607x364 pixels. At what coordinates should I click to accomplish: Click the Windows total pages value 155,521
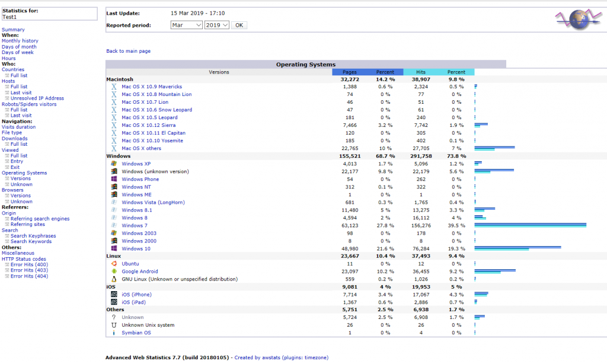tap(350, 156)
